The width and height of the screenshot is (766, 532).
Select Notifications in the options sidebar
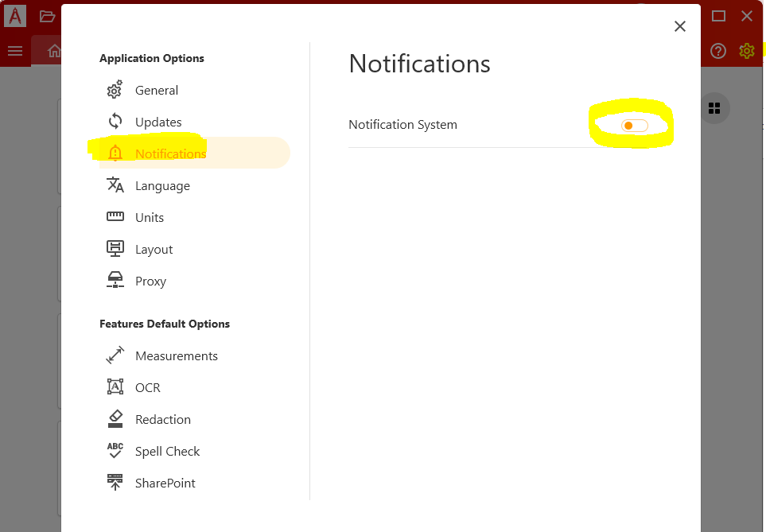coord(170,153)
